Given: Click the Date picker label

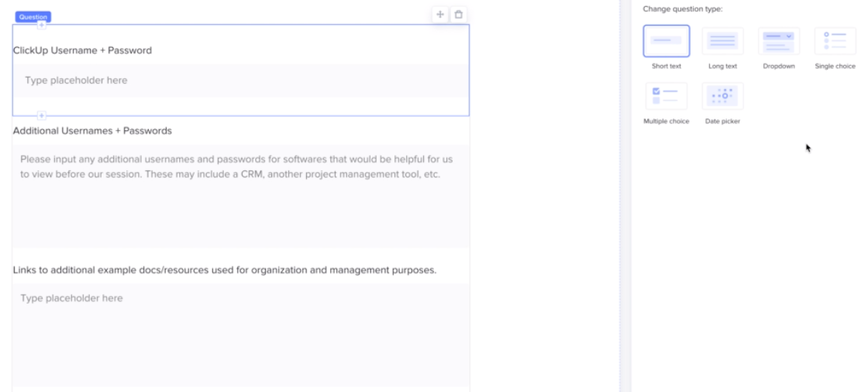Looking at the screenshot, I should point(722,122).
